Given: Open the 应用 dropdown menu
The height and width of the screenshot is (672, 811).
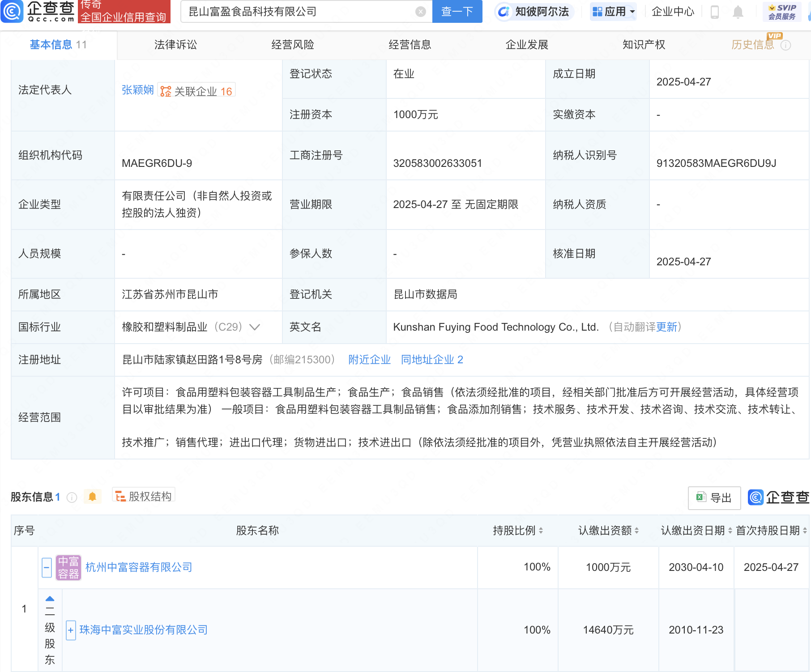Looking at the screenshot, I should coord(614,12).
